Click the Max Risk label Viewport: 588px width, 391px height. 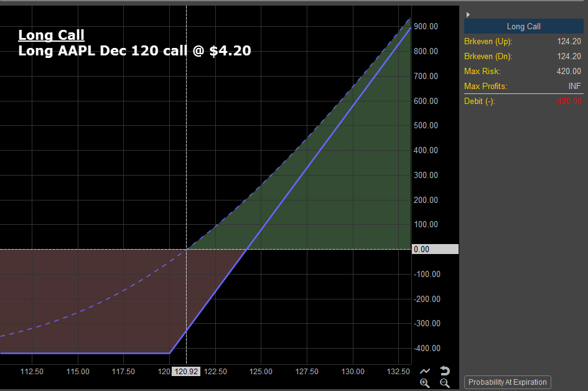coord(482,72)
